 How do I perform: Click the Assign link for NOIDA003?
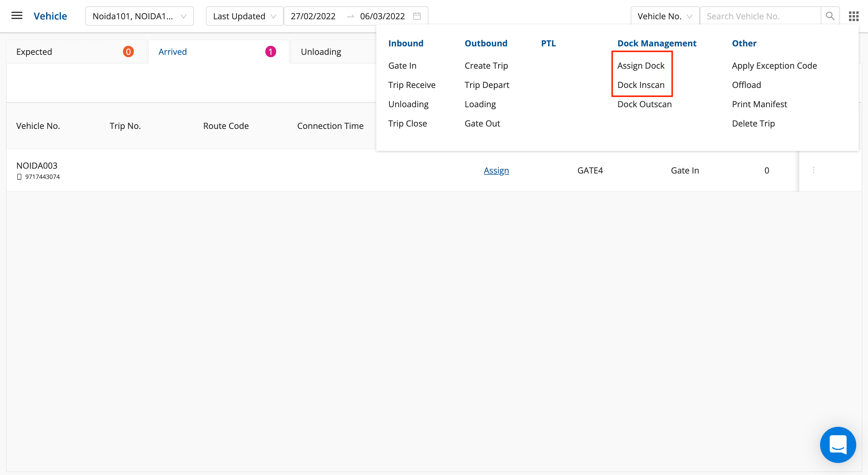[x=496, y=170]
